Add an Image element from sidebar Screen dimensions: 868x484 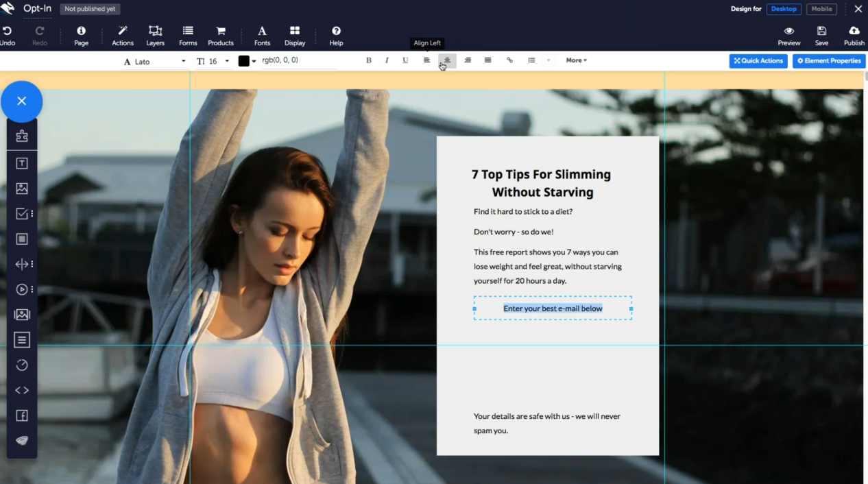[22, 189]
